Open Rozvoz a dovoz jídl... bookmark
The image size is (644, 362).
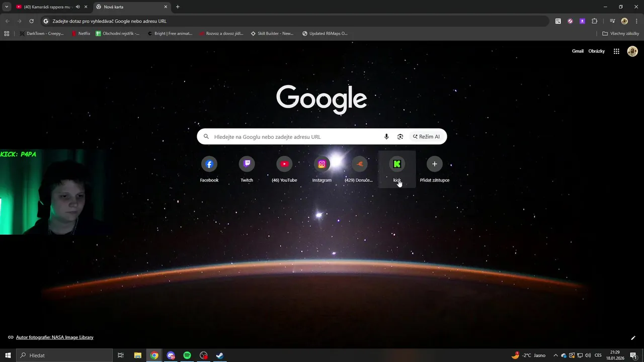[x=221, y=34]
